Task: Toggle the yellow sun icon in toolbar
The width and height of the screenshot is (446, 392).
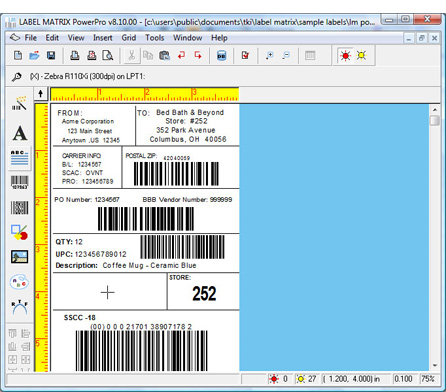Action: tap(362, 55)
